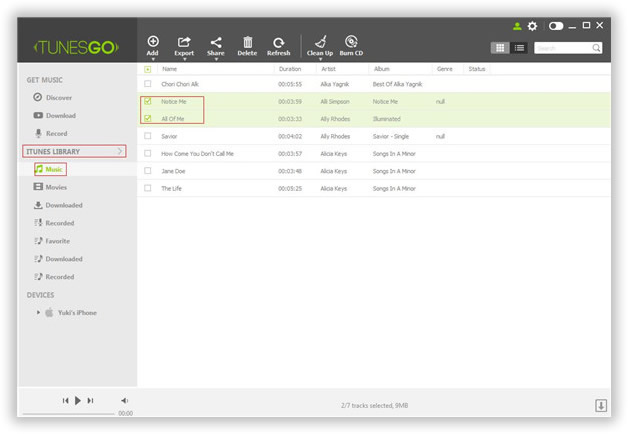Open Discover in Get Music
This screenshot has height=434, width=628.
52,97
